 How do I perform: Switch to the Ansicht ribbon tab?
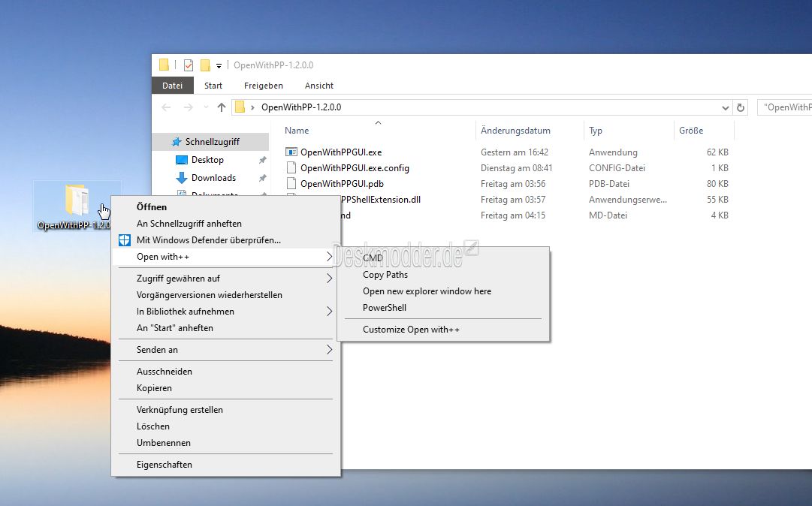[x=319, y=86]
